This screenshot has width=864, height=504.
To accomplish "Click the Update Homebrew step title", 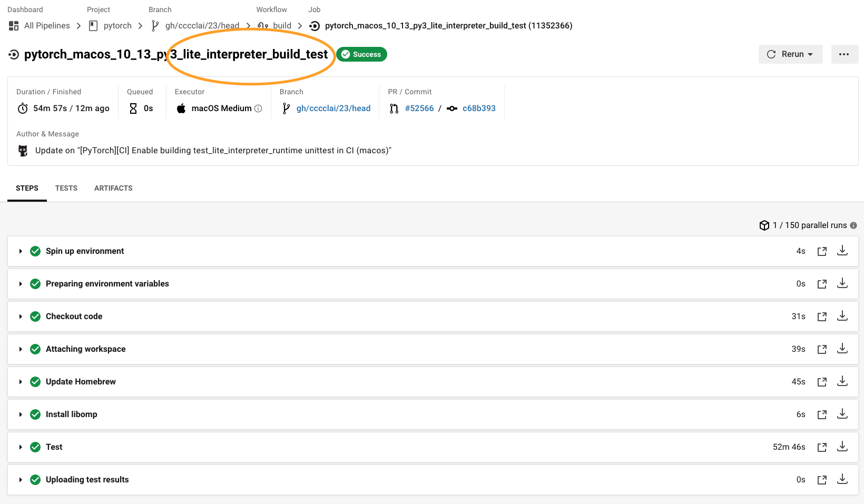I will pyautogui.click(x=81, y=382).
